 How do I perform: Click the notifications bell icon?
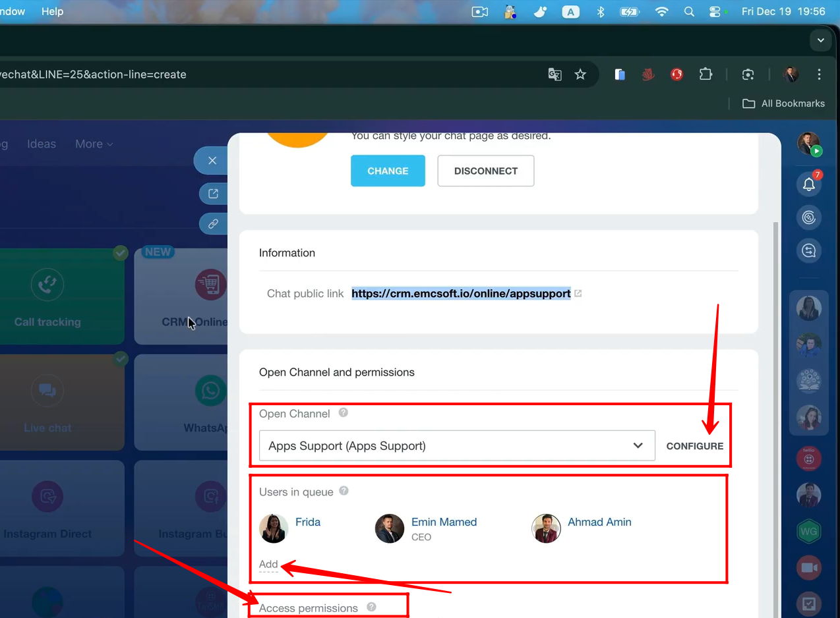pos(809,185)
